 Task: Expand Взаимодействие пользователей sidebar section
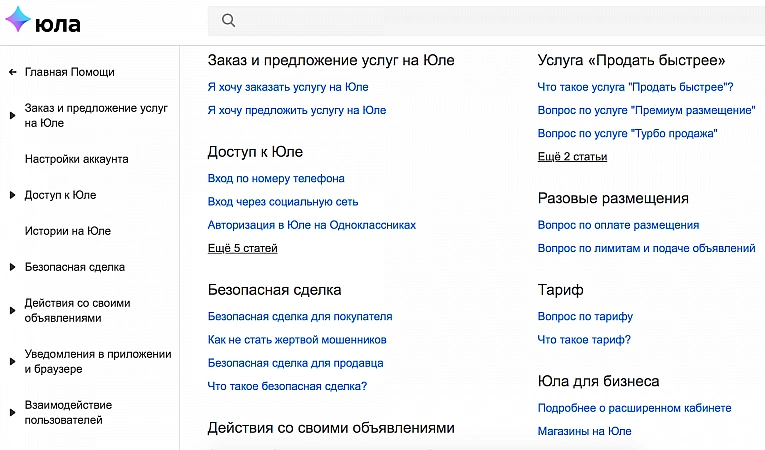click(12, 406)
